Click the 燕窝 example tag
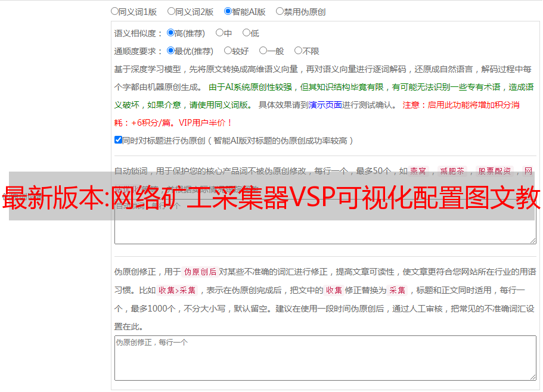 click(x=418, y=171)
